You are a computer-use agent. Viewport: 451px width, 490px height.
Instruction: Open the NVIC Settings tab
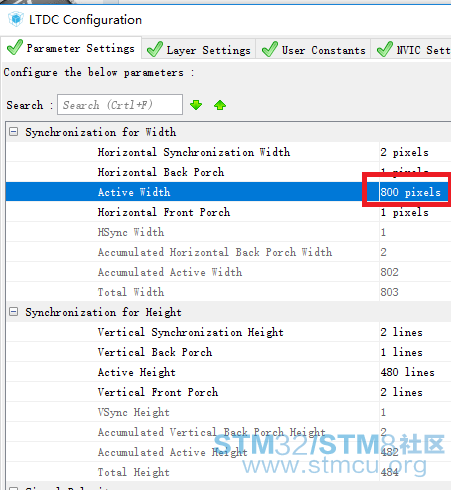click(411, 50)
